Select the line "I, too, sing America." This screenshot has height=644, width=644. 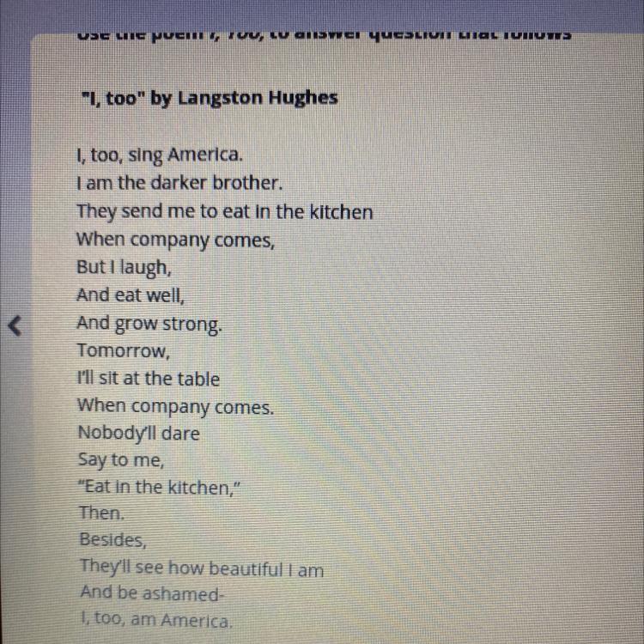[x=160, y=155]
